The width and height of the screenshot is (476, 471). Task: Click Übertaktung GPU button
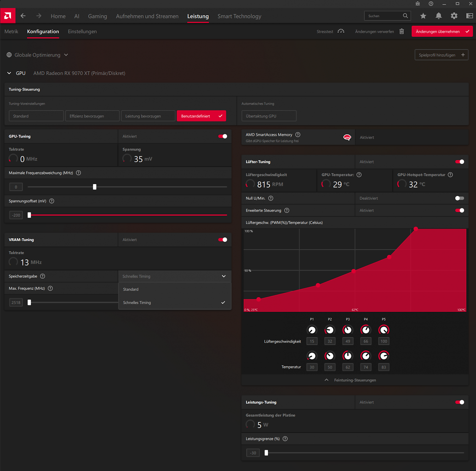pyautogui.click(x=269, y=116)
